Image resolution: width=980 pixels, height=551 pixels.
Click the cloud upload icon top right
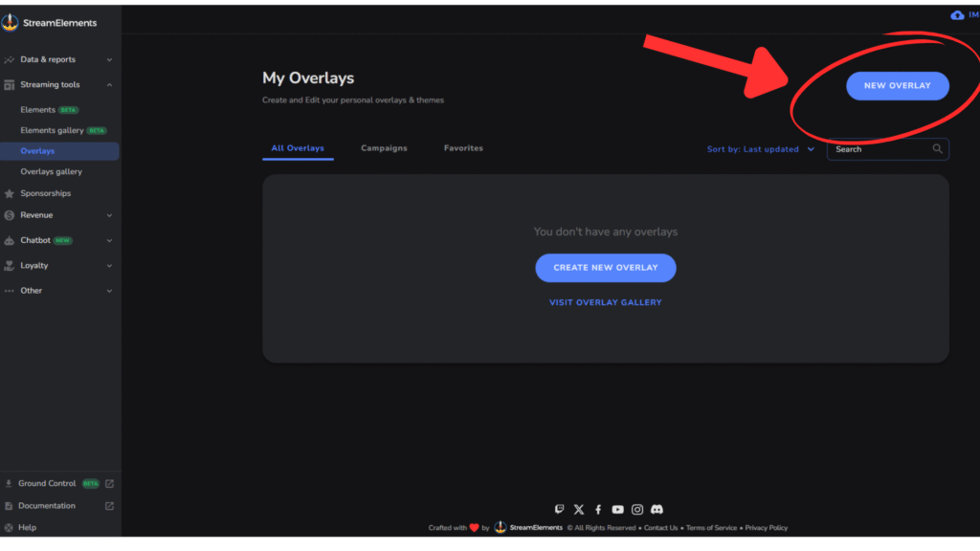tap(957, 14)
